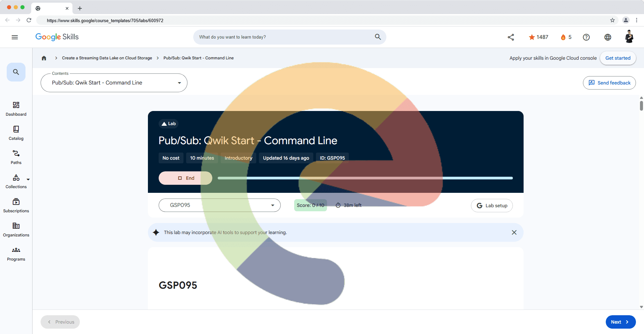Click the share icon in header

click(x=511, y=37)
